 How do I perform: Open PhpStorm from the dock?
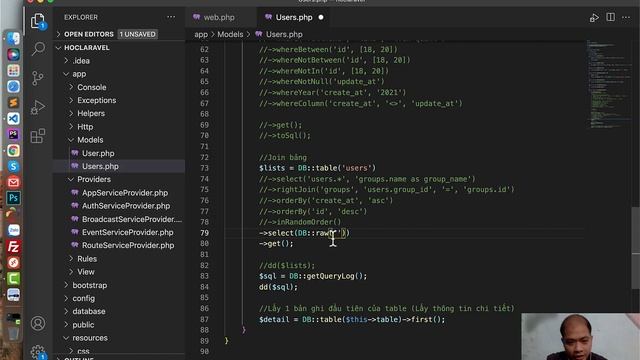(13, 134)
